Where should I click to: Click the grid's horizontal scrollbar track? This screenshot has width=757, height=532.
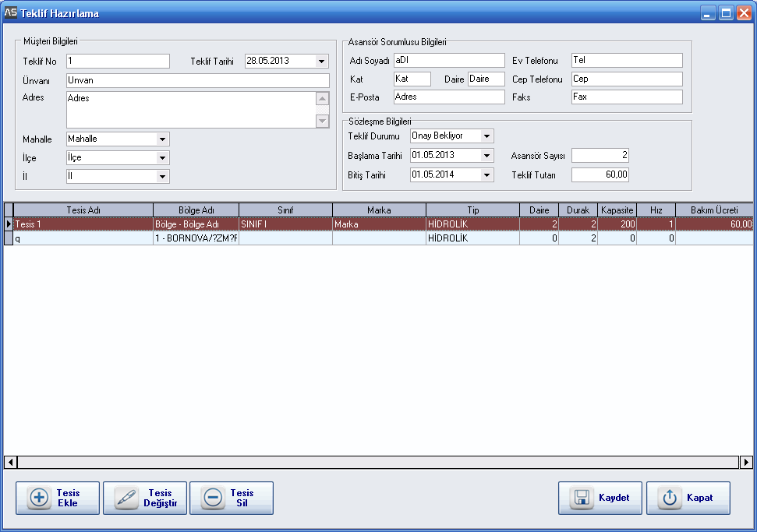tap(378, 462)
